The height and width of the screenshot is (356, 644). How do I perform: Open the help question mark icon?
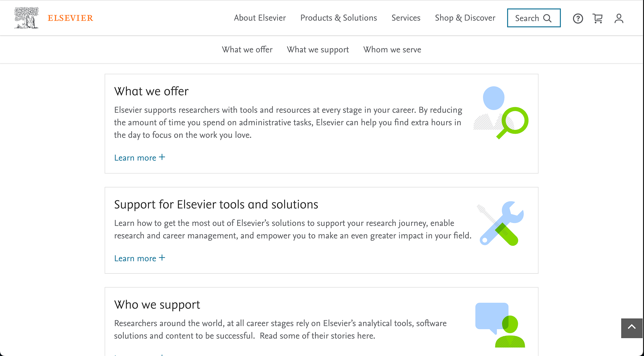tap(578, 18)
